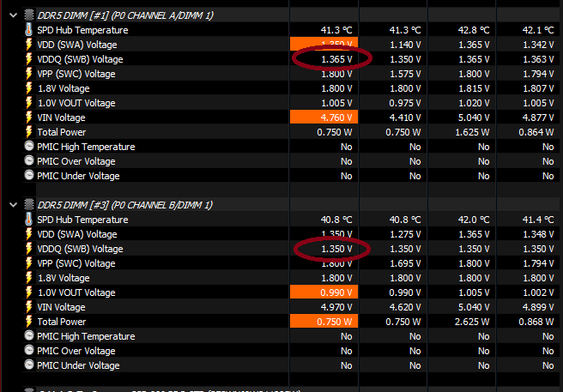Collapse the DDR5 DIMM [#3] section chevron

tap(13, 205)
